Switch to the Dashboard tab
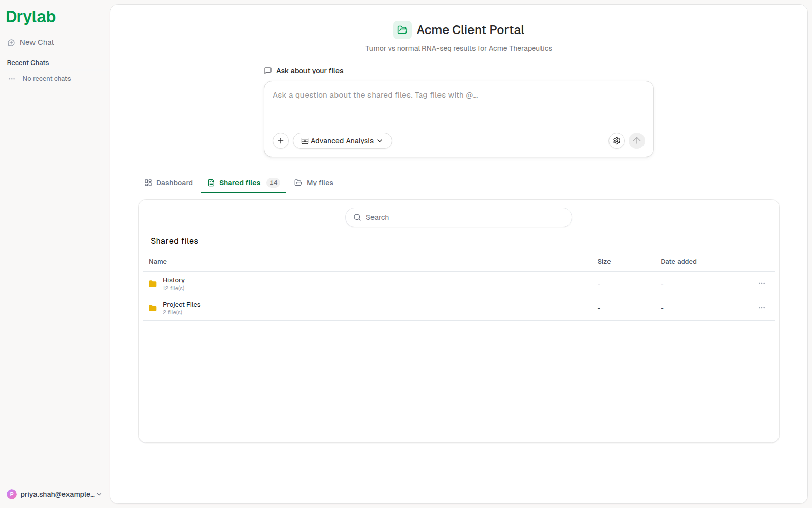 [168, 183]
